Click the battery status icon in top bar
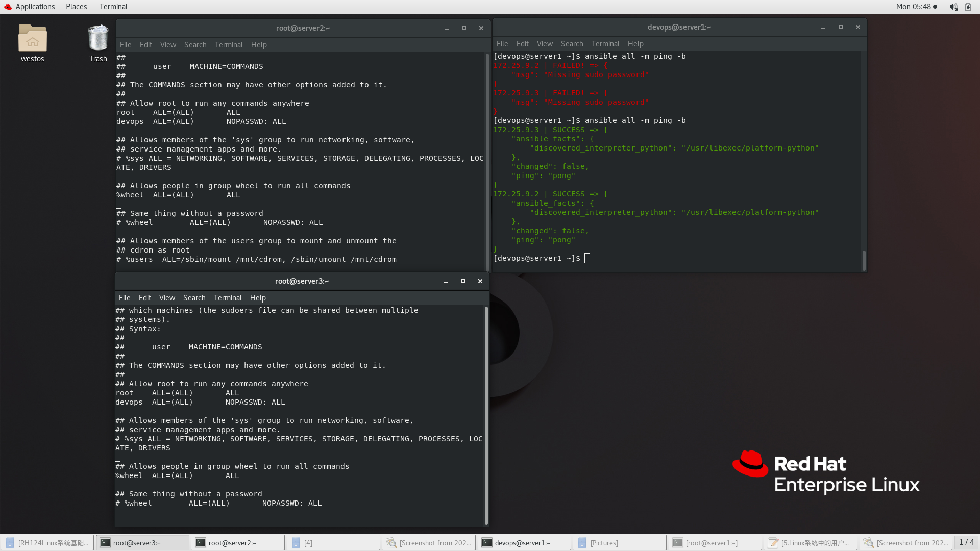The image size is (980, 551). click(x=968, y=7)
